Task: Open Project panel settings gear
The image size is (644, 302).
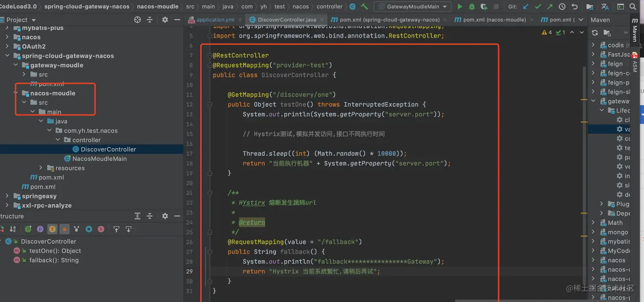Action: click(x=165, y=20)
